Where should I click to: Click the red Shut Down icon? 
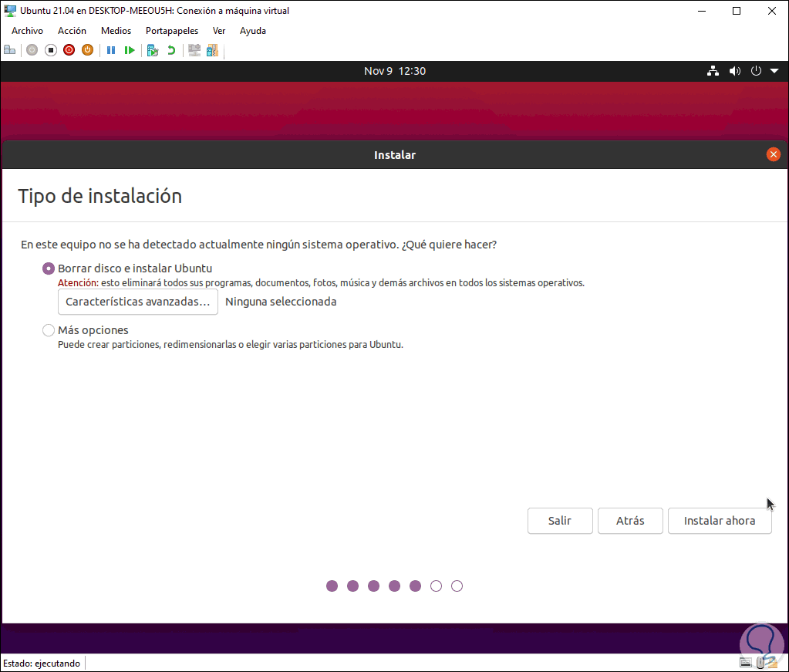click(x=69, y=50)
